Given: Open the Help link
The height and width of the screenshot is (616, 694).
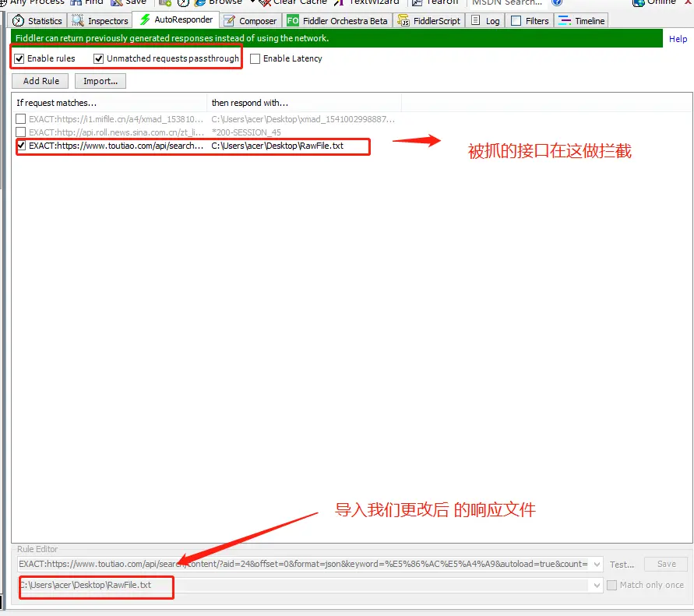Looking at the screenshot, I should [678, 39].
